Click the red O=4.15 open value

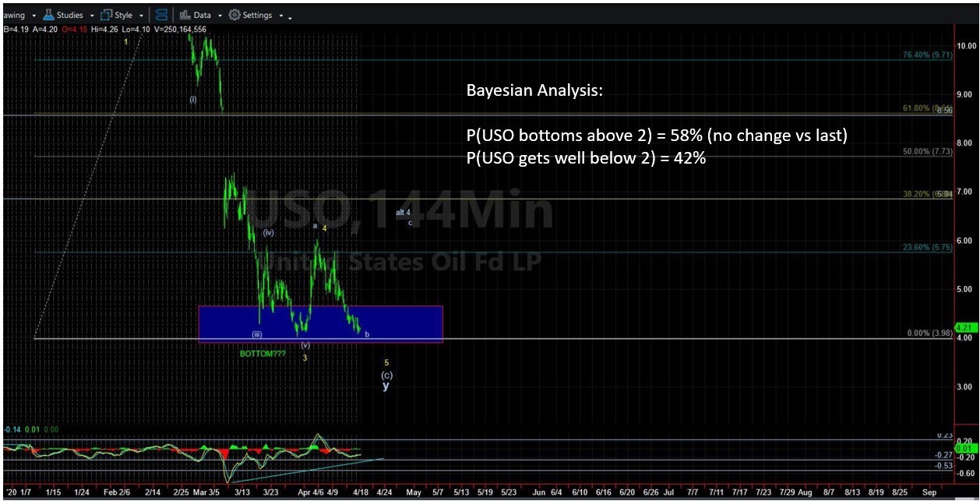click(72, 30)
